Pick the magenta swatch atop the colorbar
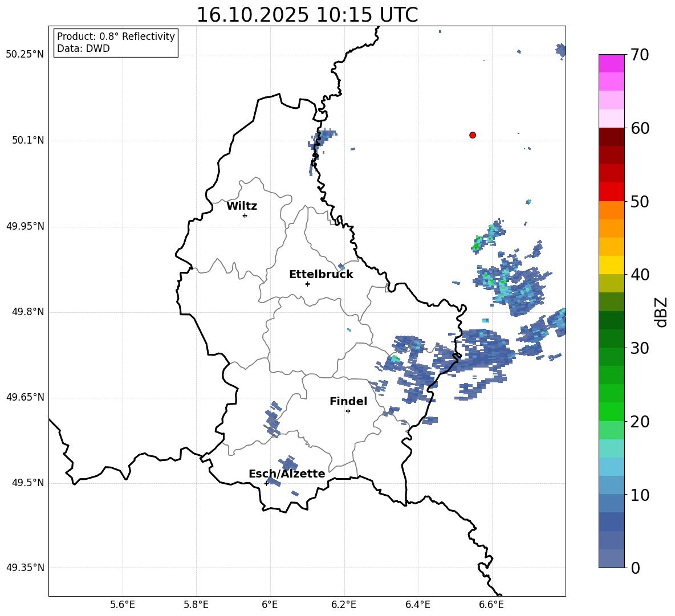Screen dimensions: 675x616 click(612, 63)
